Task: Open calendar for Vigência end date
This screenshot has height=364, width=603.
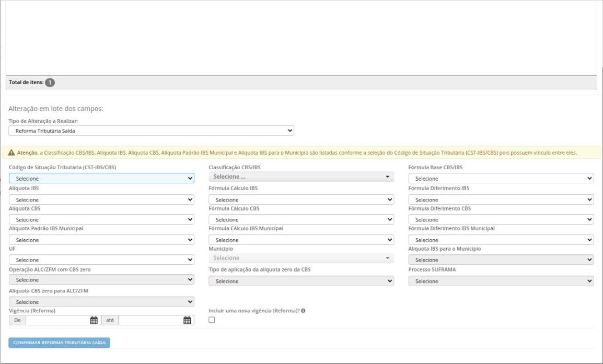Action: tap(187, 320)
